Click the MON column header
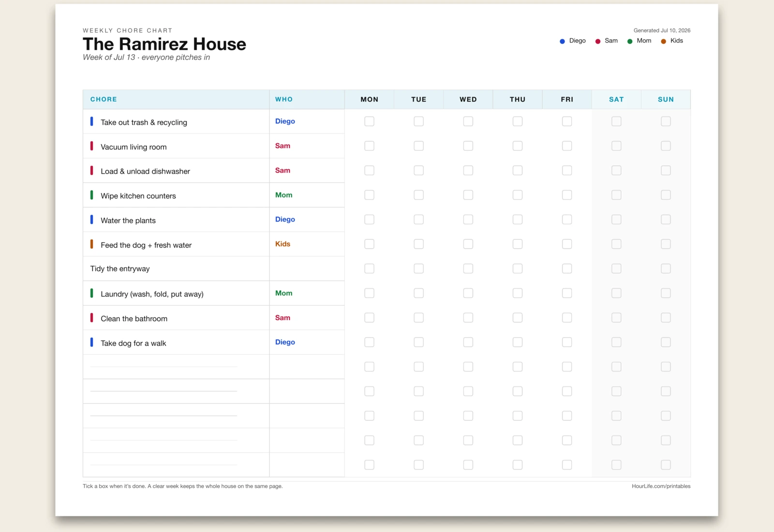Screen dimensions: 774x532 pyautogui.click(x=370, y=99)
